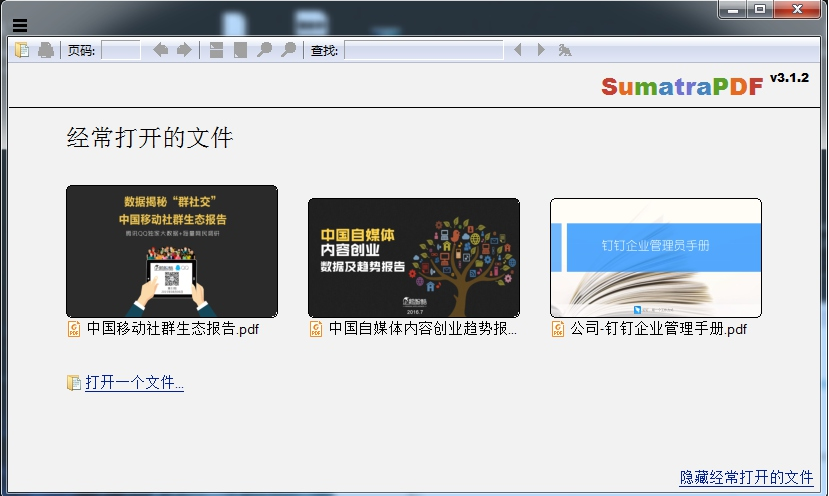Open 中国移动社群生态报告 thumbnail
This screenshot has height=496, width=829.
pos(172,251)
